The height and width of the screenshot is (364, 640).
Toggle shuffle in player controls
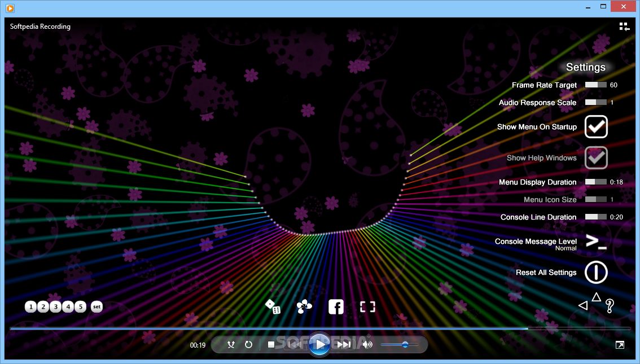231,345
